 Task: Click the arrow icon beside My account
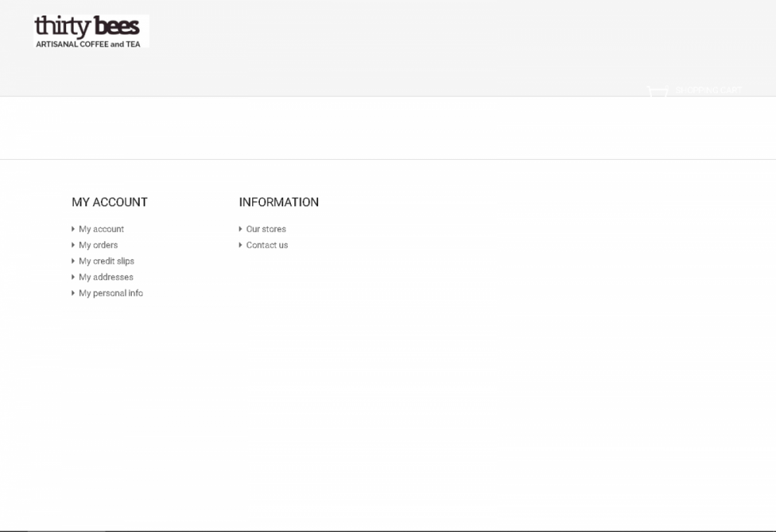73,229
